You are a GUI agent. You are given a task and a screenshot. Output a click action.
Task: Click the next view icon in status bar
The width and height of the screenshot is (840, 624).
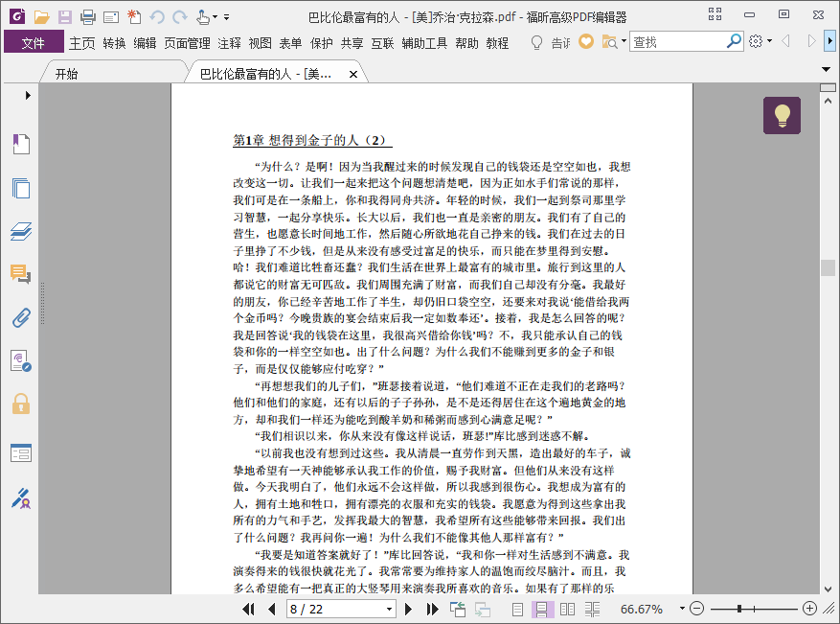coord(482,609)
